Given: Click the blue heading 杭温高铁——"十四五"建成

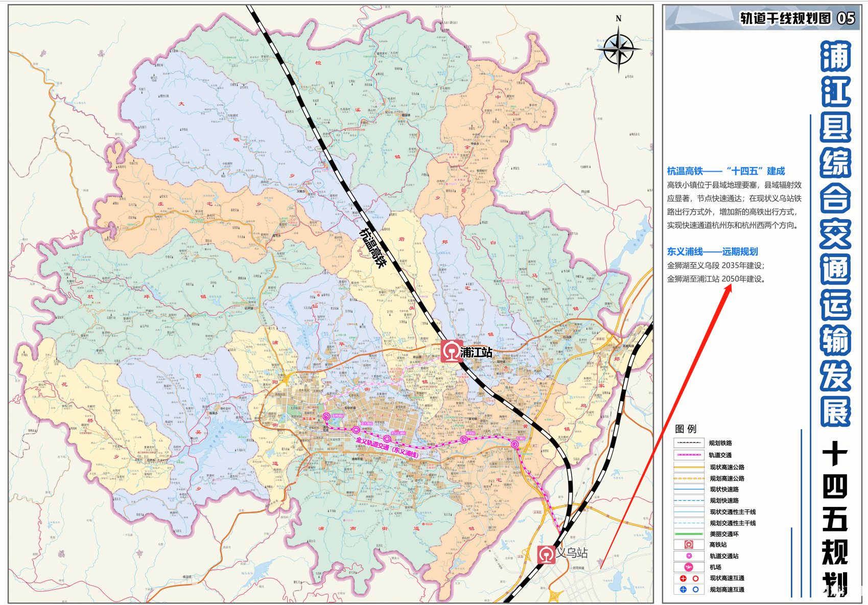Looking at the screenshot, I should click(x=725, y=171).
